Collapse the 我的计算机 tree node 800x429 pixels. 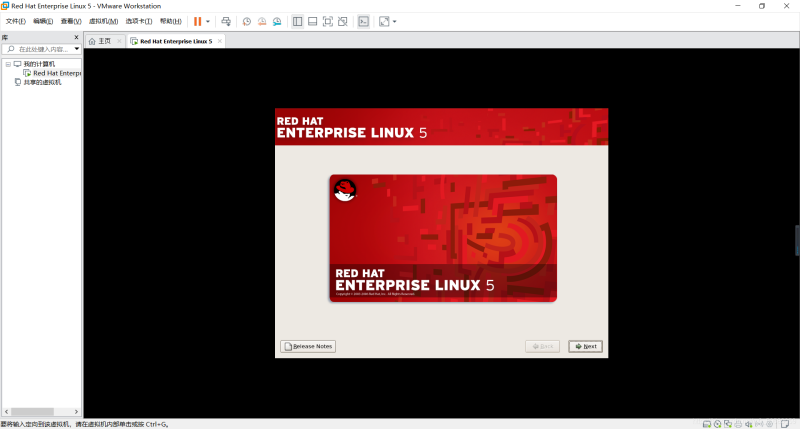[x=8, y=64]
